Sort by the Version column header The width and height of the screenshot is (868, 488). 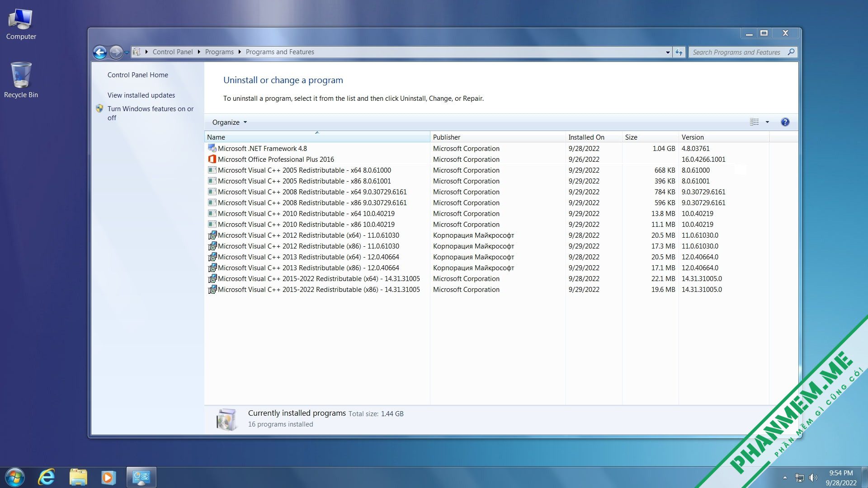click(x=724, y=137)
